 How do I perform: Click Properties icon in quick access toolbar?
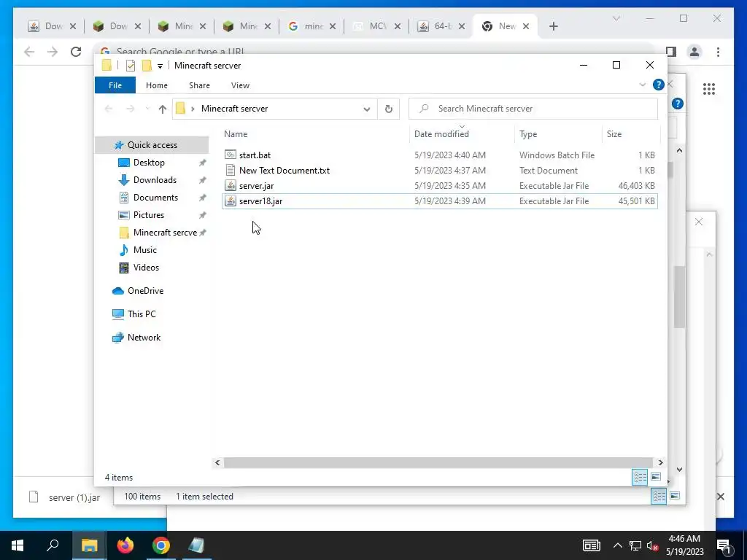pos(131,66)
